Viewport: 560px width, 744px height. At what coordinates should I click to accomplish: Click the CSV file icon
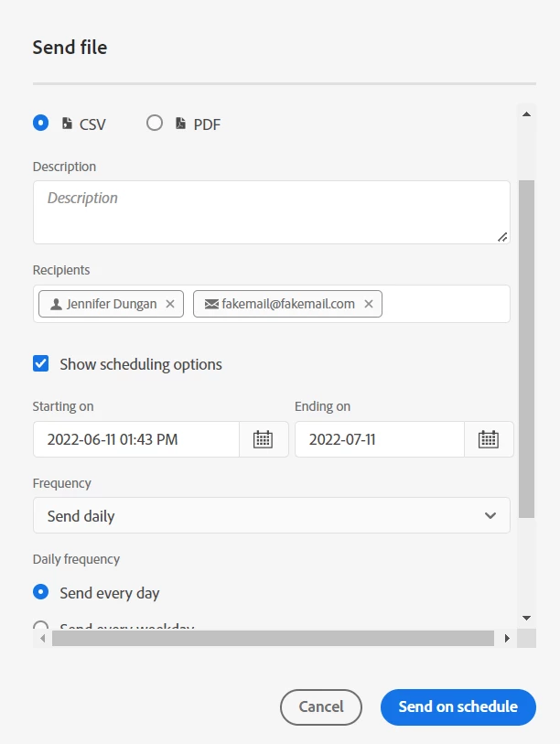(67, 124)
